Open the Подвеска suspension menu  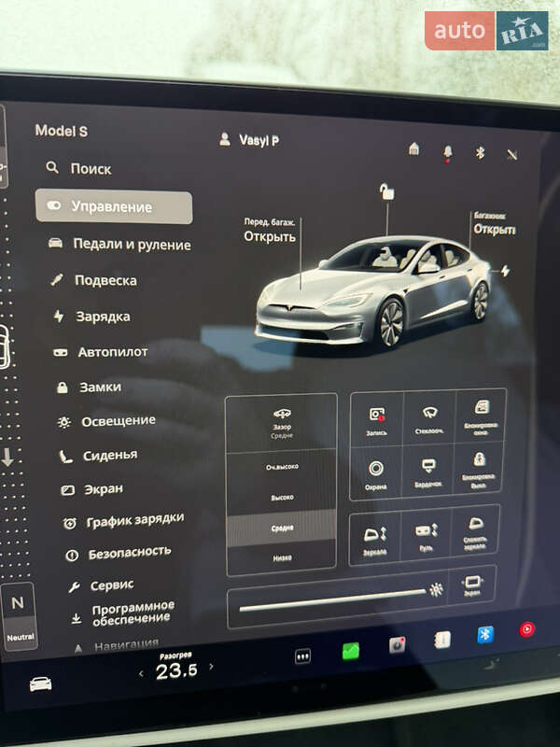(94, 280)
